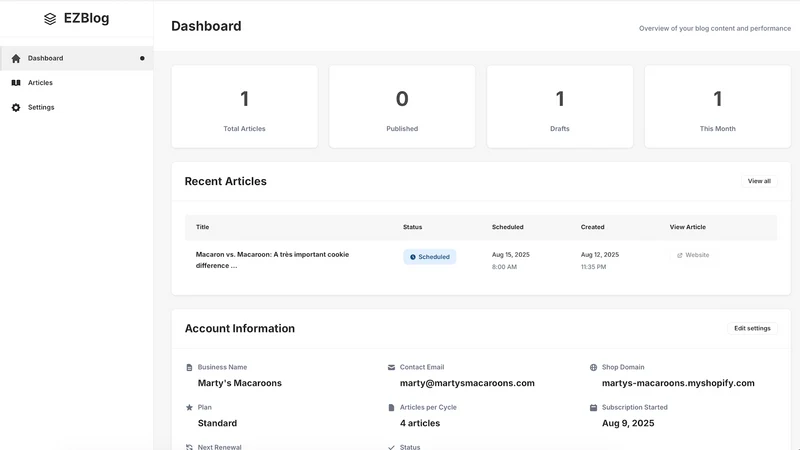Click the Scheduled status badge
The width and height of the screenshot is (800, 450).
430,257
